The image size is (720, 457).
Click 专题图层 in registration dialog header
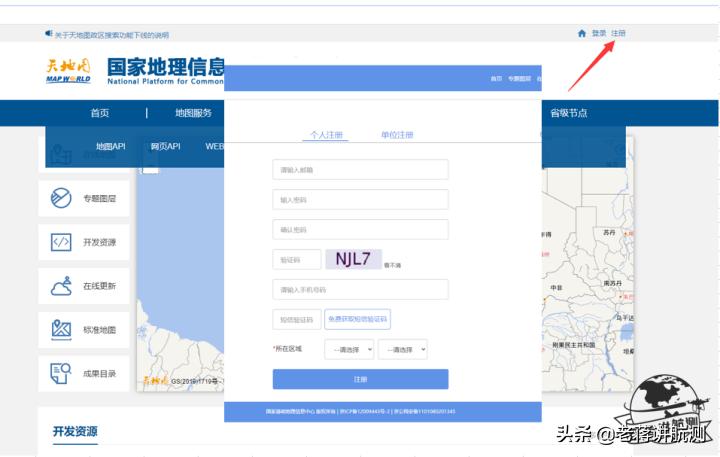(519, 79)
